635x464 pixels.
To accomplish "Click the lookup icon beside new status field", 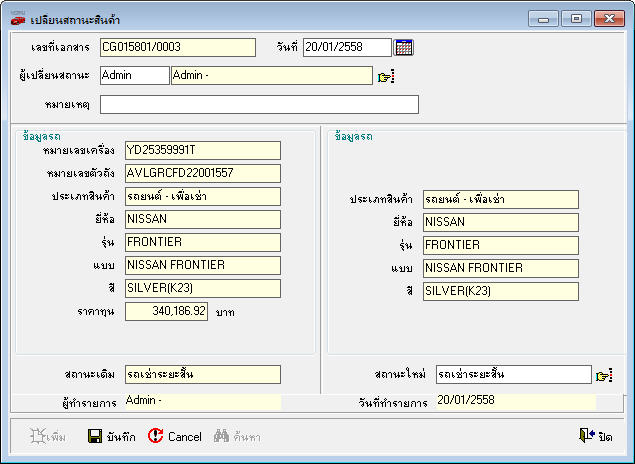I will point(604,375).
